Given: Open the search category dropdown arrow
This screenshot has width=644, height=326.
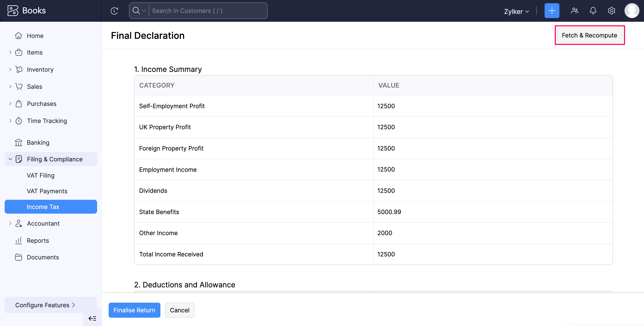Looking at the screenshot, I should pyautogui.click(x=144, y=11).
